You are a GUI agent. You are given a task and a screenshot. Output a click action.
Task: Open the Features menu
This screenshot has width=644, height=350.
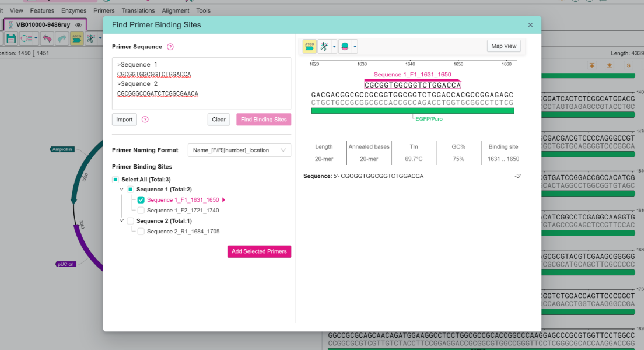coord(42,10)
